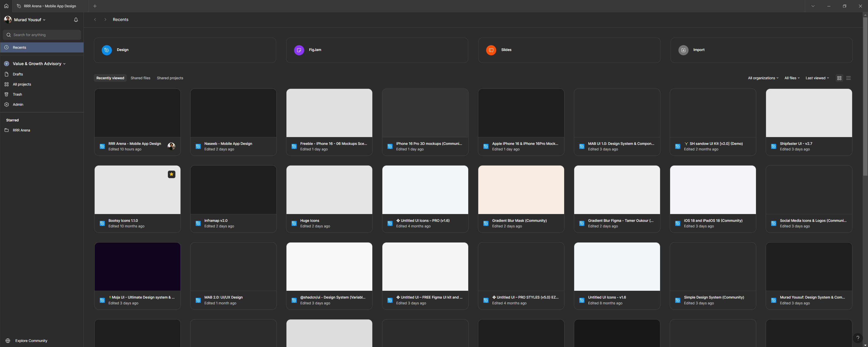Click file icon beside Shipfaster UI - v2.7

(774, 146)
